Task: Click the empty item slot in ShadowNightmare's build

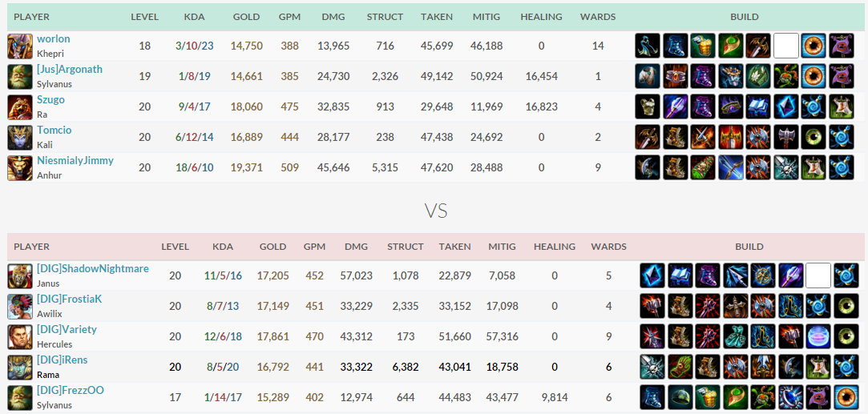Action: click(x=818, y=275)
